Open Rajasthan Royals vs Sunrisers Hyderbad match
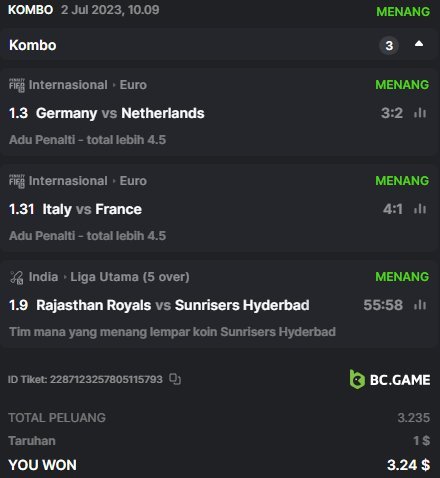This screenshot has height=478, width=440. tap(173, 305)
